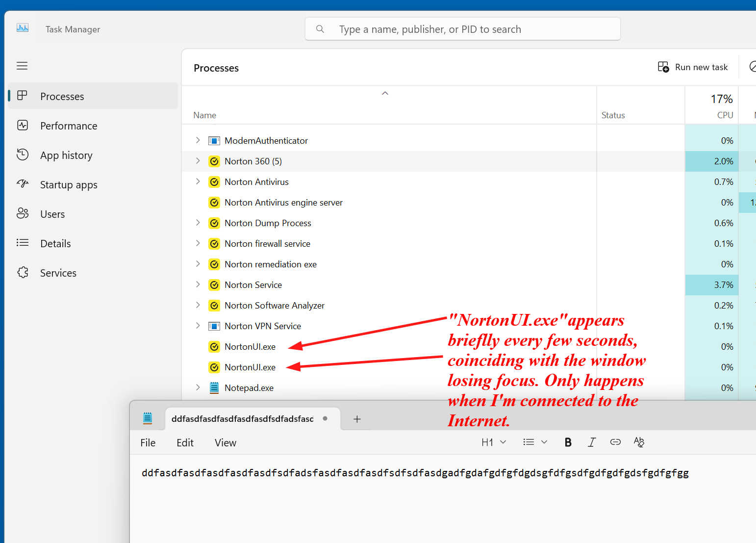
Task: Open the Services page
Action: (x=58, y=273)
